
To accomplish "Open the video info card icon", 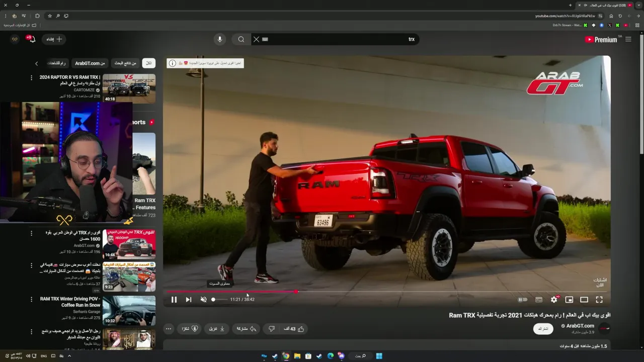I will (173, 63).
